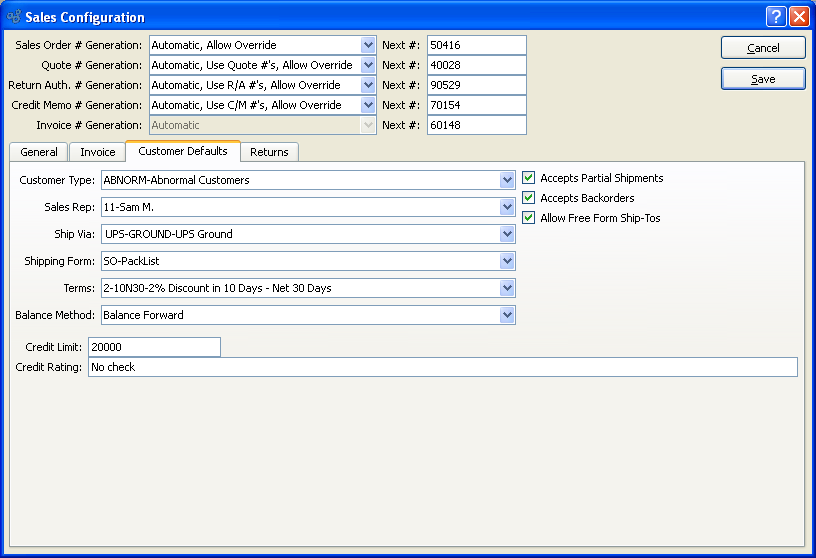The height and width of the screenshot is (558, 816).
Task: Click Sales Order Next # field 50416
Action: [x=477, y=45]
